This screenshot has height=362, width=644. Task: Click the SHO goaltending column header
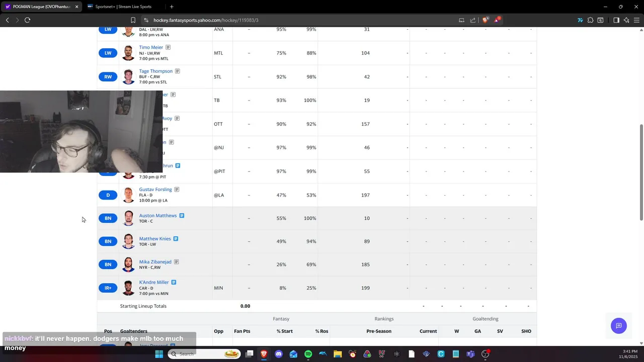coord(526,331)
